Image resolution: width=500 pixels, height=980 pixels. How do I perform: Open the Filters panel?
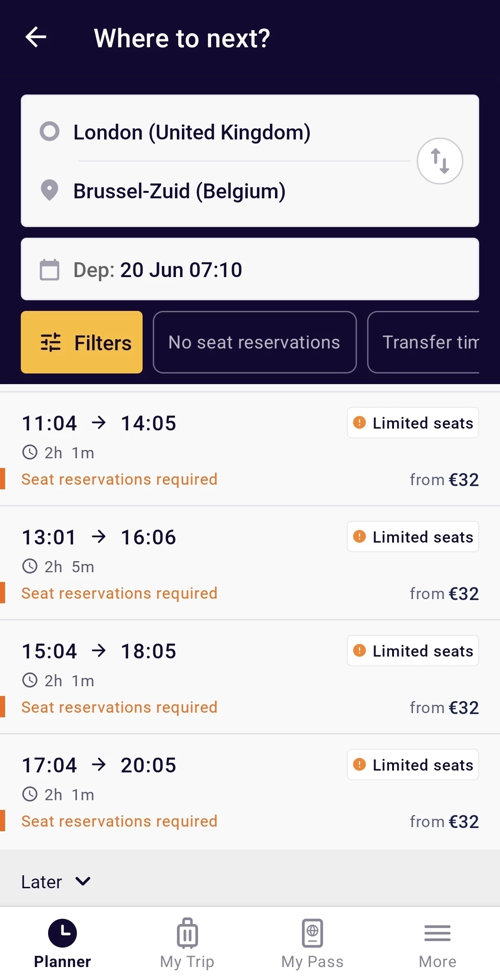click(82, 342)
